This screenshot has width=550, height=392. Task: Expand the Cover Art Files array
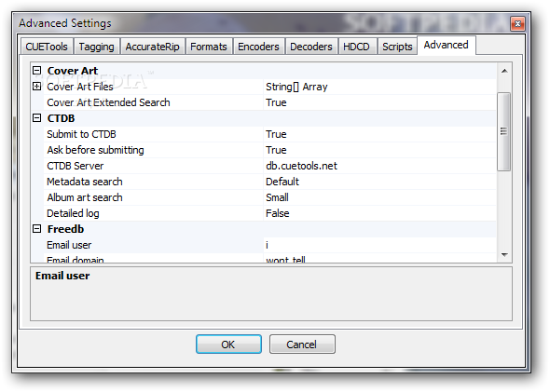tap(37, 87)
